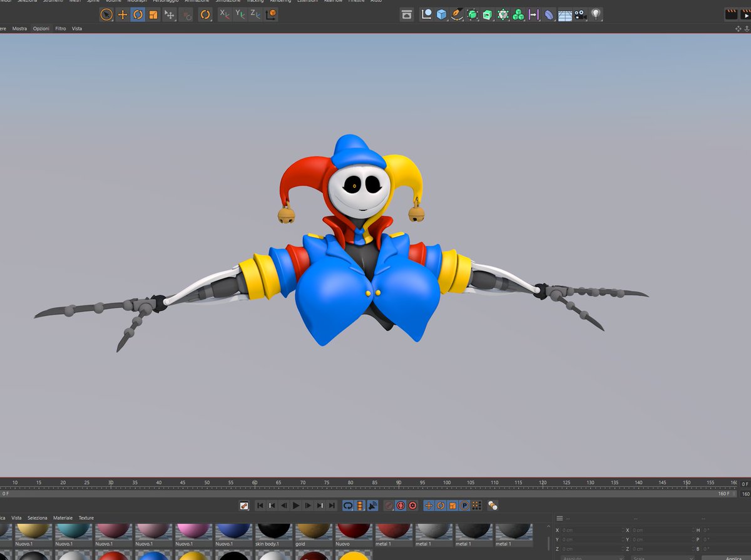Open the Mostra viewport menu
Image resolution: width=751 pixels, height=560 pixels.
(x=20, y=29)
